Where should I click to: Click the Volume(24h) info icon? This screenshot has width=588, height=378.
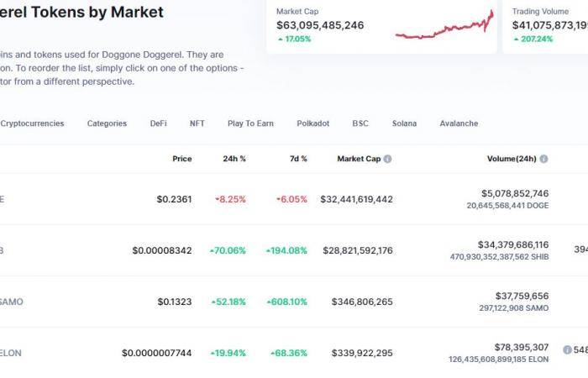pyautogui.click(x=543, y=159)
